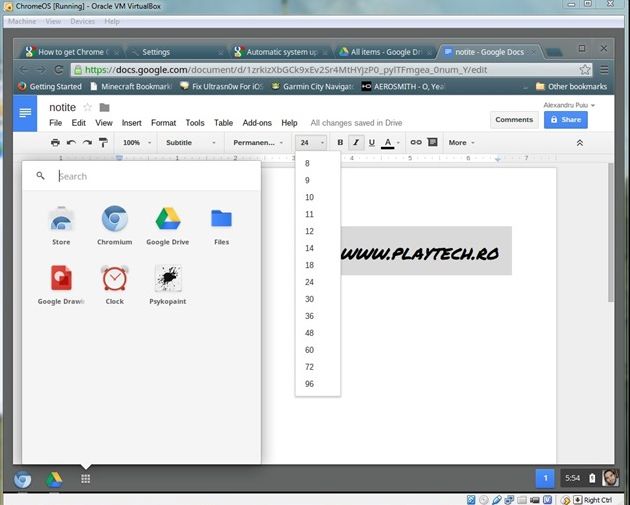Open the zoom 100% dropdown
The height and width of the screenshot is (505, 630).
pos(137,143)
